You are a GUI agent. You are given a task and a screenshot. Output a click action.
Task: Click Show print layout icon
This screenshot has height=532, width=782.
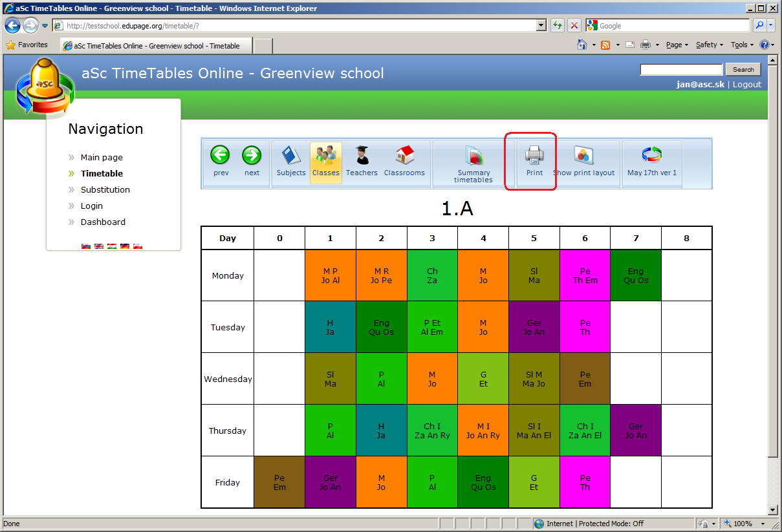pyautogui.click(x=584, y=156)
